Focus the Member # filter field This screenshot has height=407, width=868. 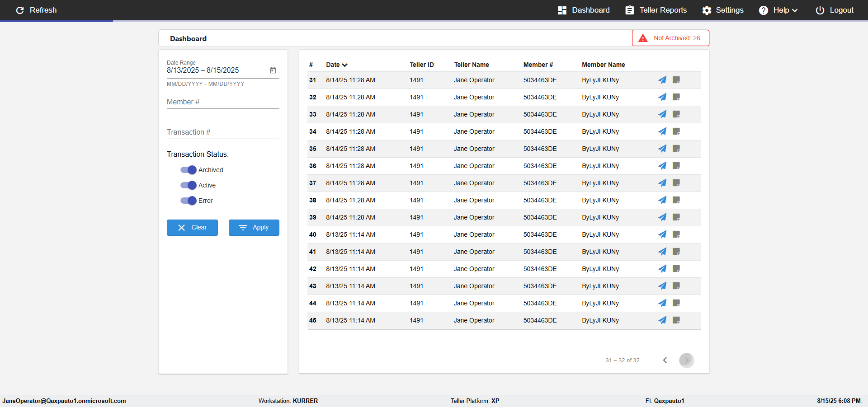coord(223,102)
